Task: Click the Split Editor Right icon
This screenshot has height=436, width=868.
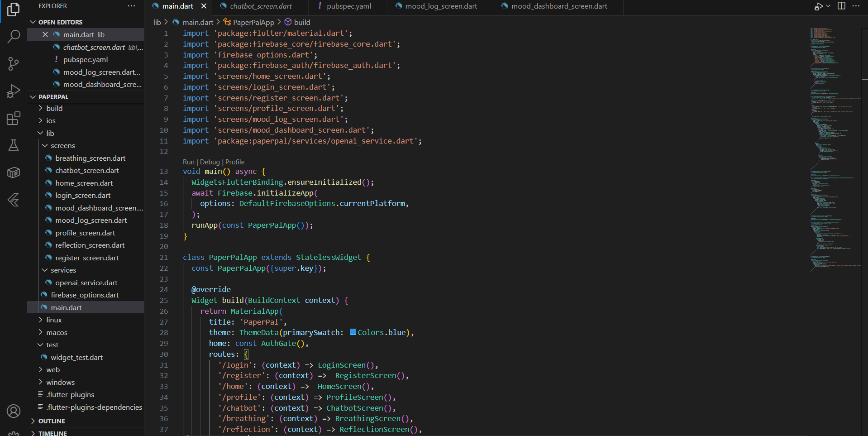Action: pos(841,6)
